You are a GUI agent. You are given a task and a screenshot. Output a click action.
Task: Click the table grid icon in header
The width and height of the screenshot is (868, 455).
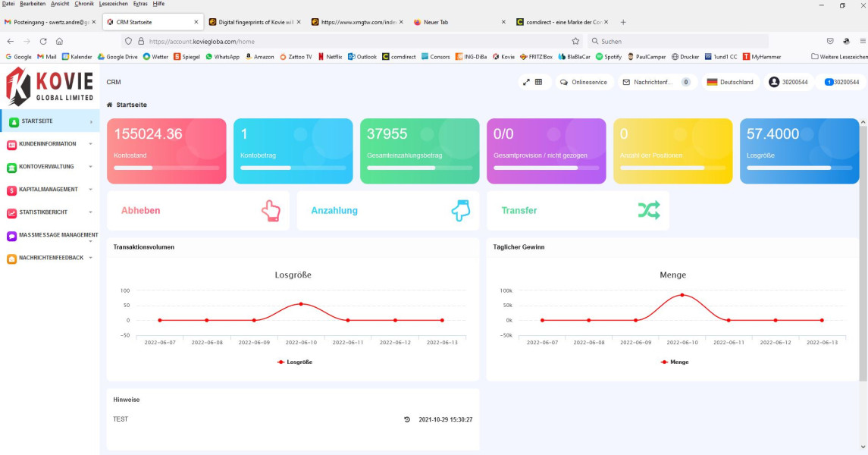[x=538, y=82]
